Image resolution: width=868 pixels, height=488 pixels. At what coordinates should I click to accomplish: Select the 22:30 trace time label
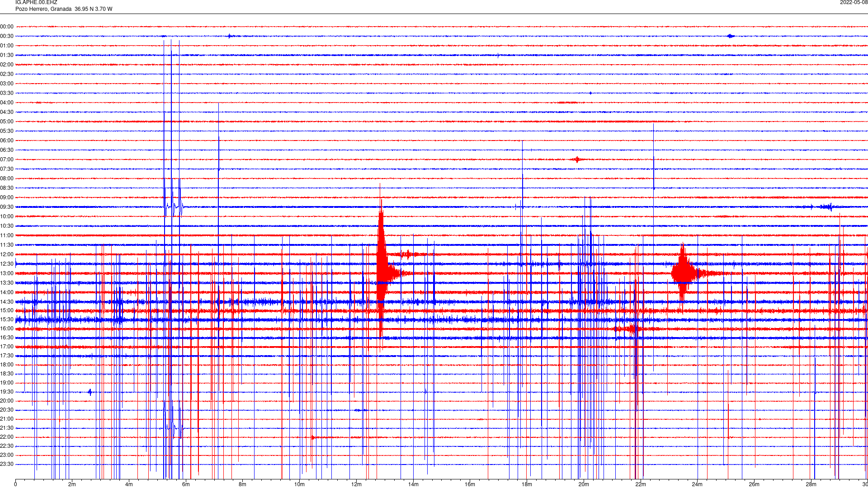click(7, 446)
